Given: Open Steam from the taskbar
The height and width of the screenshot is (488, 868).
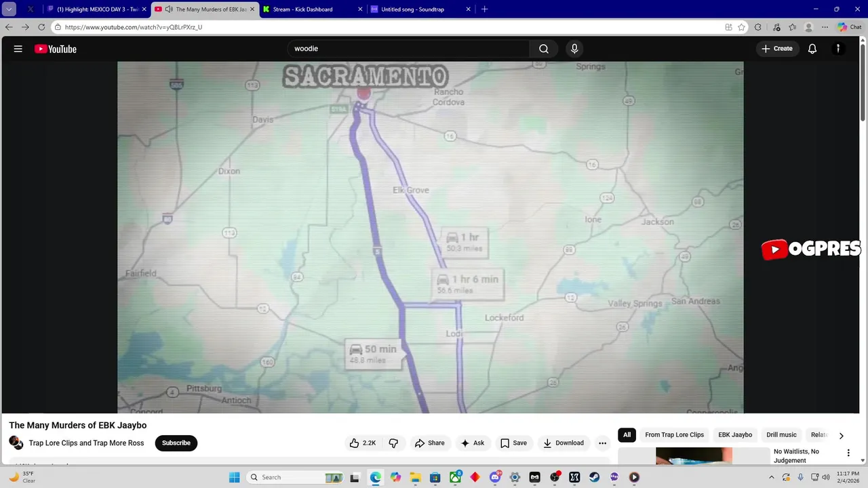Looking at the screenshot, I should [594, 477].
